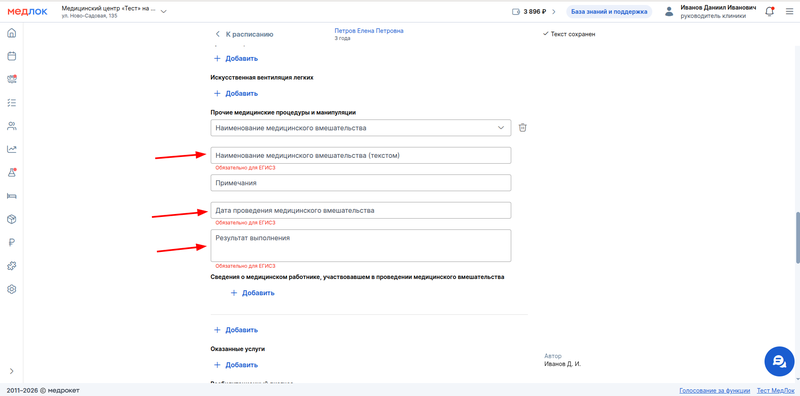
Task: Open the task checklist sidebar icon
Action: tap(11, 103)
